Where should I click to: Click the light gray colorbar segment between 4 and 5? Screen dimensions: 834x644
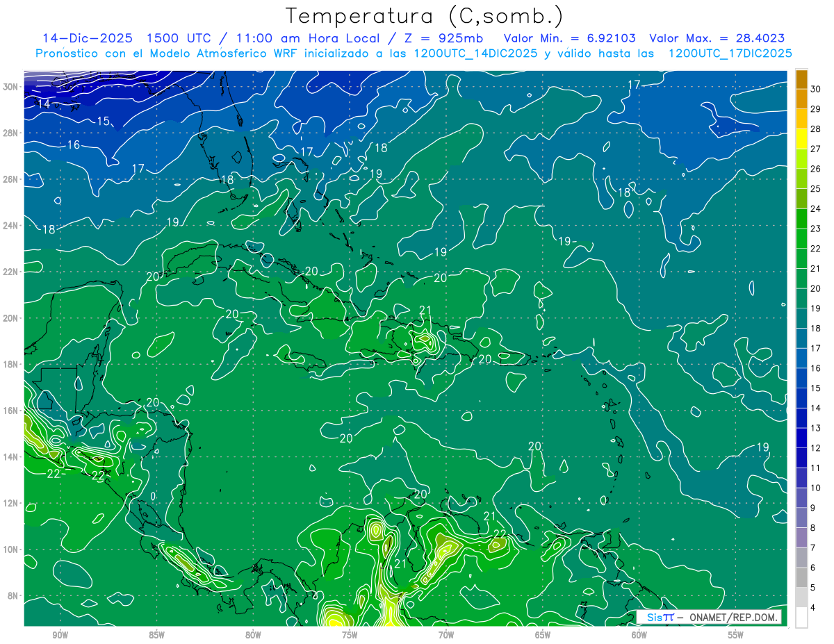[801, 597]
